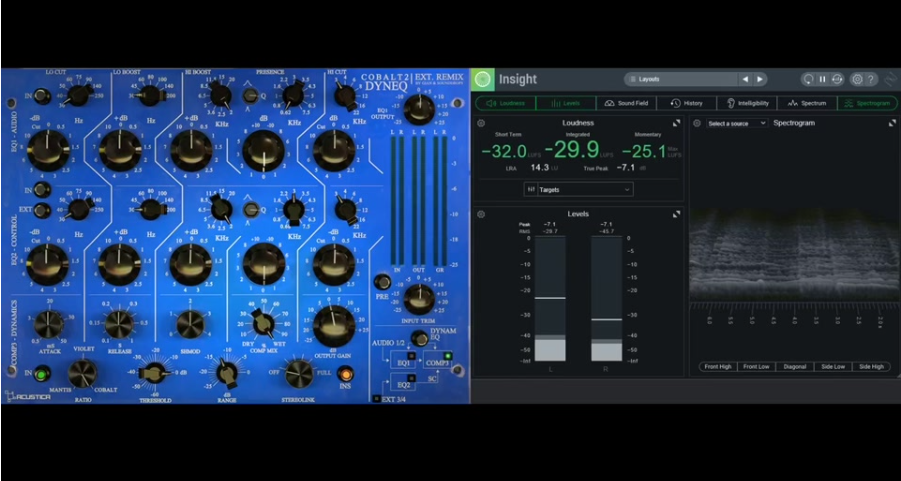
Task: Click the circular reset icon left of pause
Action: 808,79
